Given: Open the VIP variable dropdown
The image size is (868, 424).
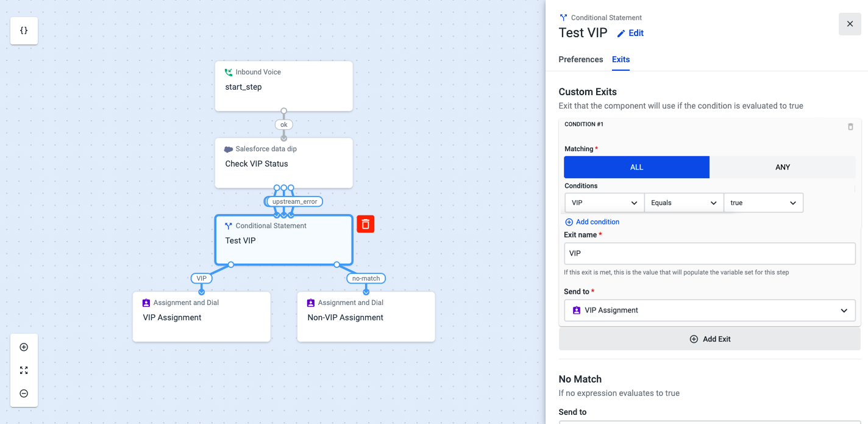Looking at the screenshot, I should coord(604,203).
